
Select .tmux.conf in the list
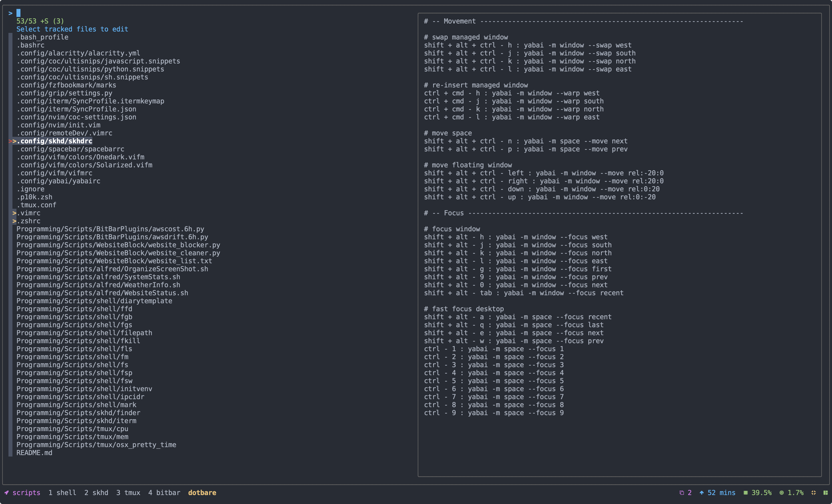click(x=36, y=205)
